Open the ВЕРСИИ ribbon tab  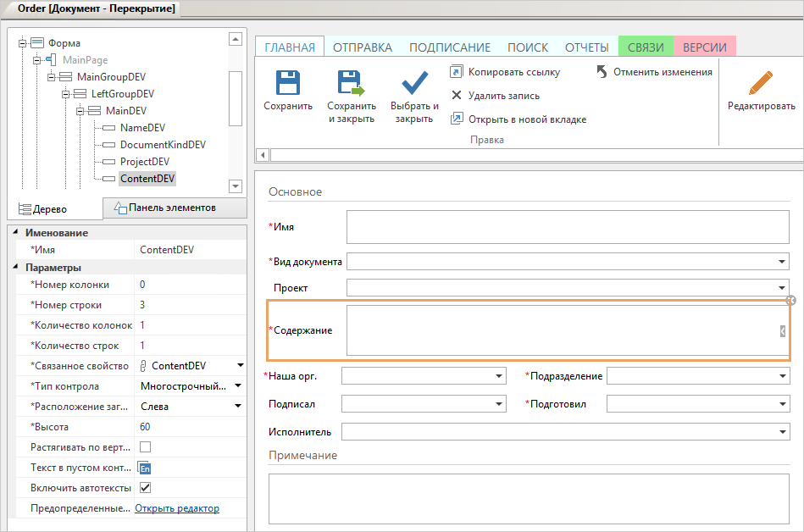click(x=703, y=47)
